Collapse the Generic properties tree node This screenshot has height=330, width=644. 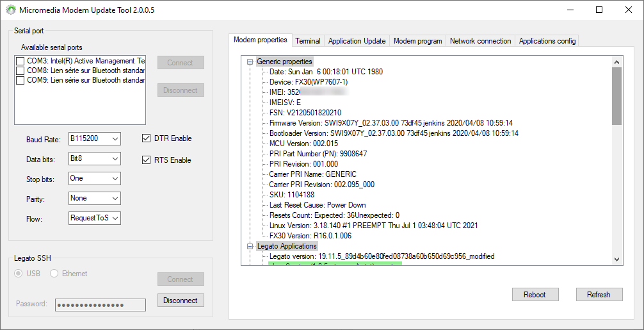pyautogui.click(x=250, y=62)
